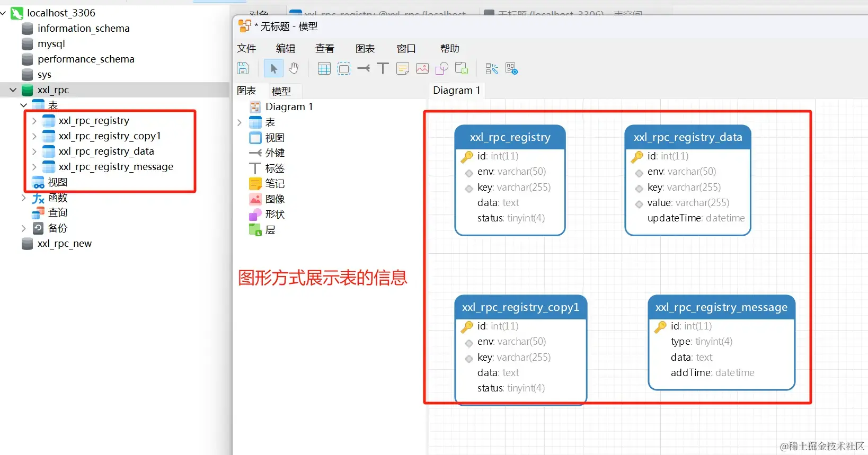
Task: Select 层 in the model tree
Action: [x=270, y=230]
